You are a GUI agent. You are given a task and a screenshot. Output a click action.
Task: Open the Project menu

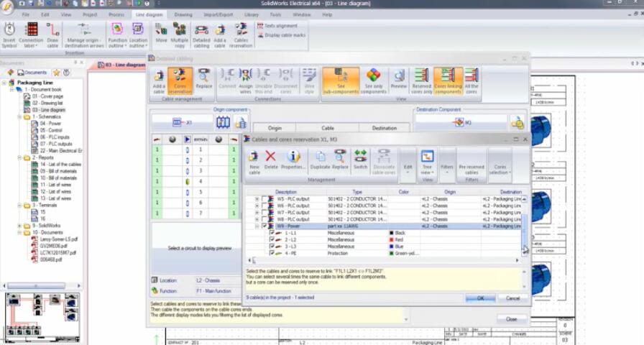[90, 15]
